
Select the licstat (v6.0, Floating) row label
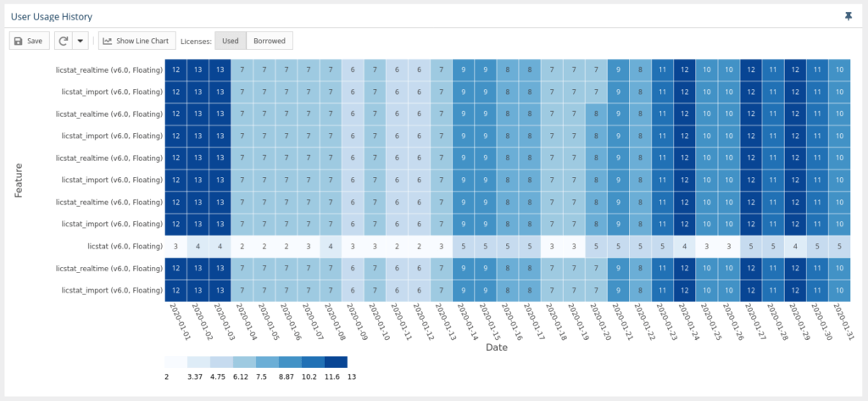(x=125, y=246)
